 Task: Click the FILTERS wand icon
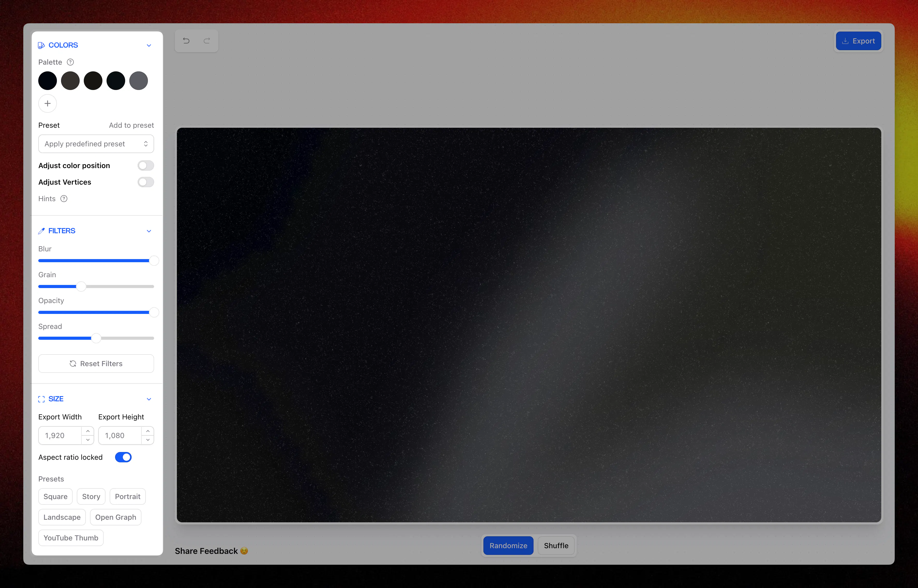pos(41,231)
